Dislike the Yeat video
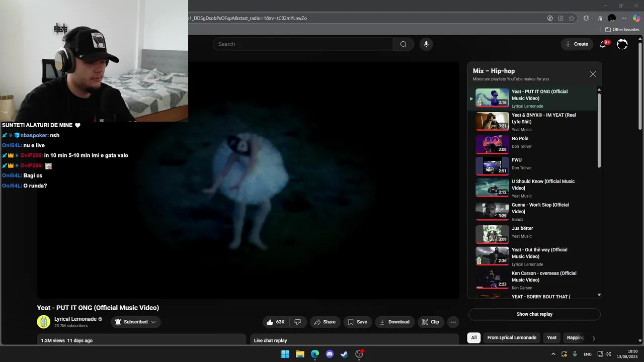This screenshot has width=644, height=362. pyautogui.click(x=298, y=322)
